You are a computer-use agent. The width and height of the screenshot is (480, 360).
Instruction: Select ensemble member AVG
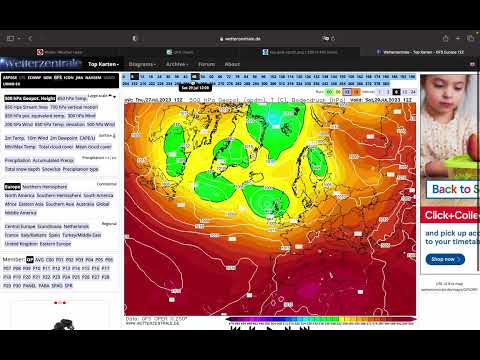pos(39,259)
